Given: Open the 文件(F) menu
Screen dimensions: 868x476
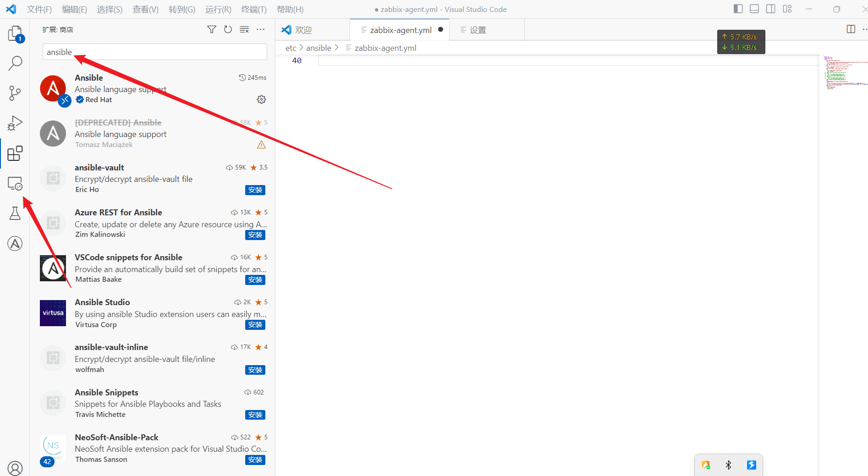Looking at the screenshot, I should click(39, 9).
